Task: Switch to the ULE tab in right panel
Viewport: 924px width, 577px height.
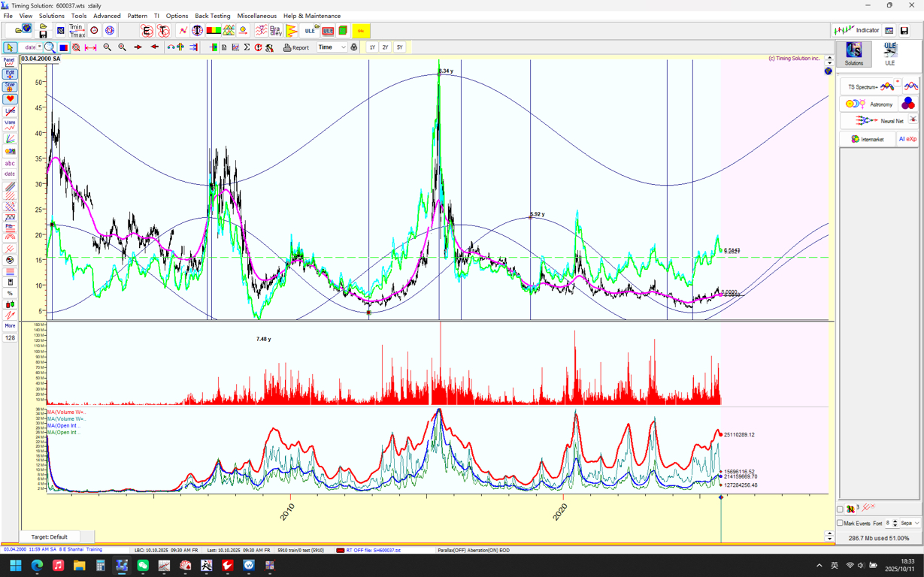Action: (890, 53)
